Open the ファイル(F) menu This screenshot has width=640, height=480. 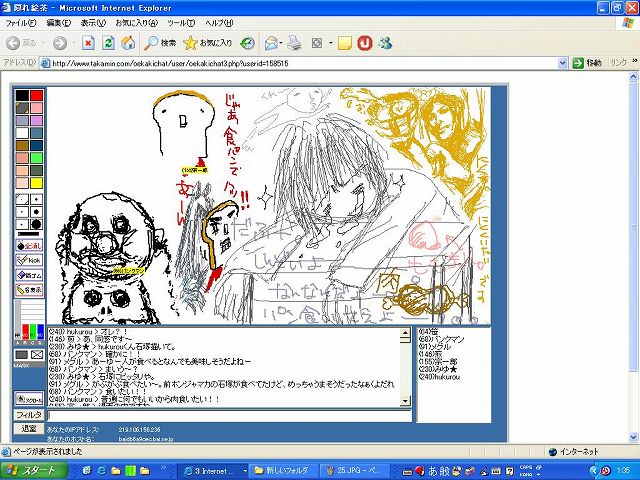pos(20,23)
